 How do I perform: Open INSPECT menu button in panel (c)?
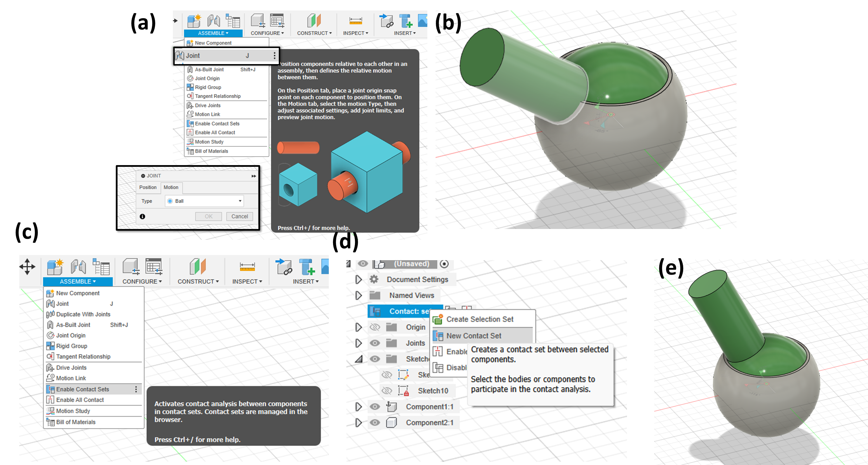tap(247, 281)
